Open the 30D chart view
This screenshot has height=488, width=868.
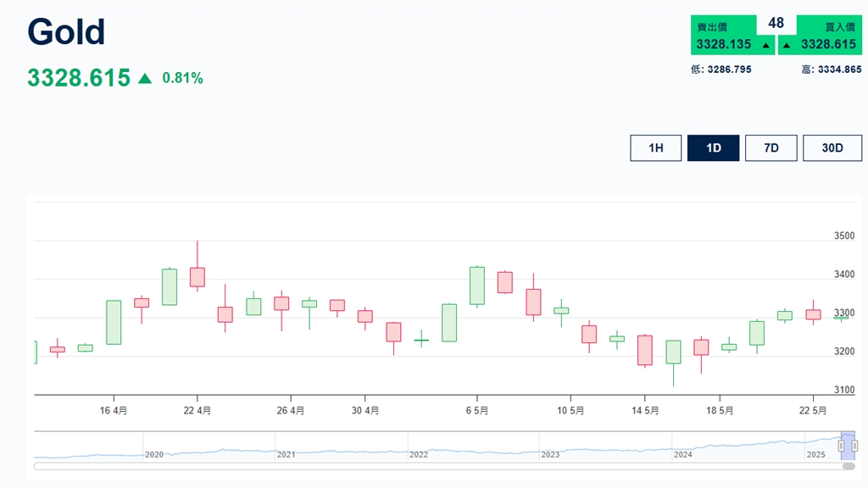click(832, 147)
